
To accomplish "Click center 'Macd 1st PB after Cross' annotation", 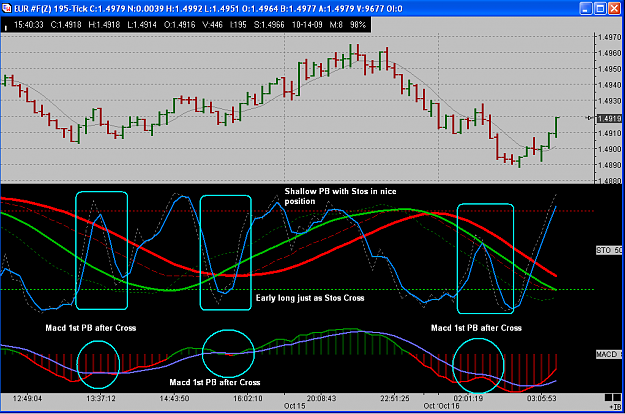I will click(x=215, y=382).
